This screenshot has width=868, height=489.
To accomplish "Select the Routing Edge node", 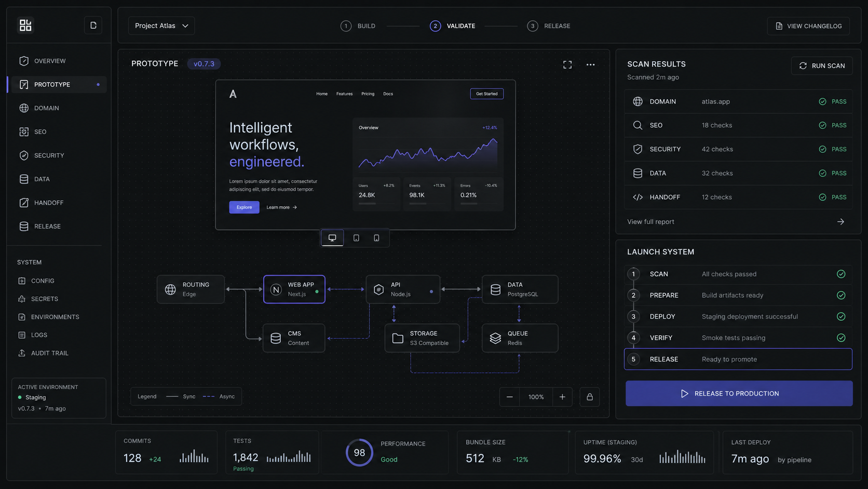I will coord(191,289).
